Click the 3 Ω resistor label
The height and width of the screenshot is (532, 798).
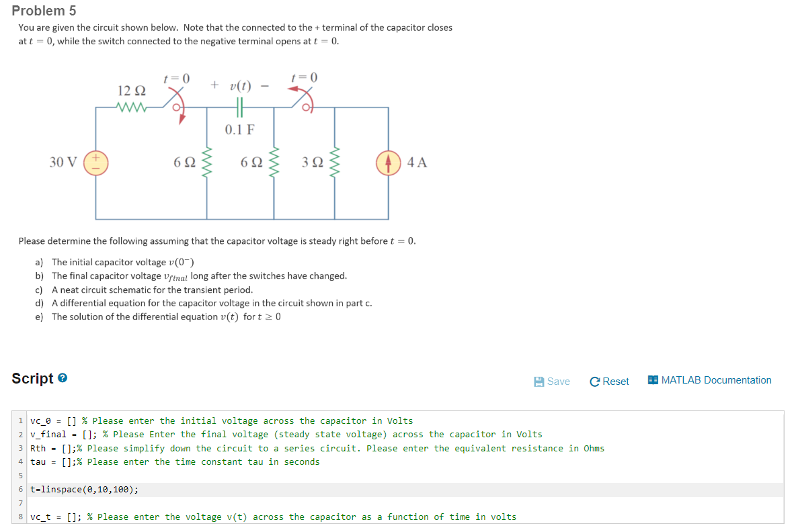tap(313, 163)
